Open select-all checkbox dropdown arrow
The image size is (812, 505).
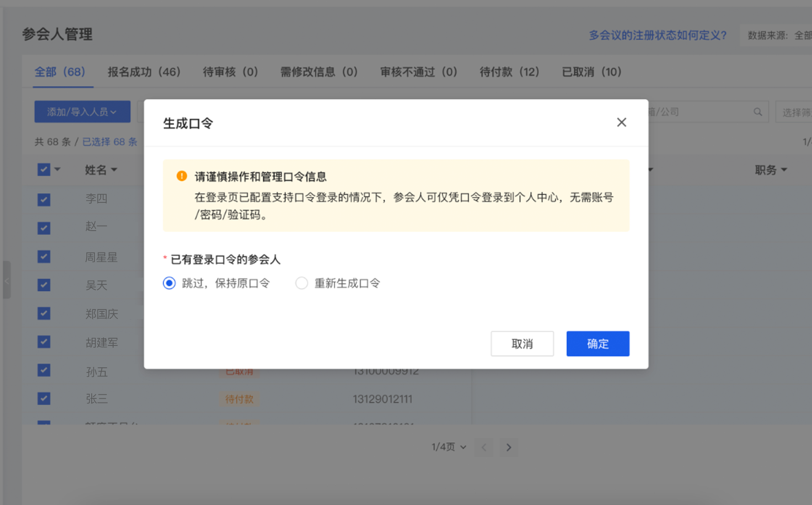click(x=57, y=169)
